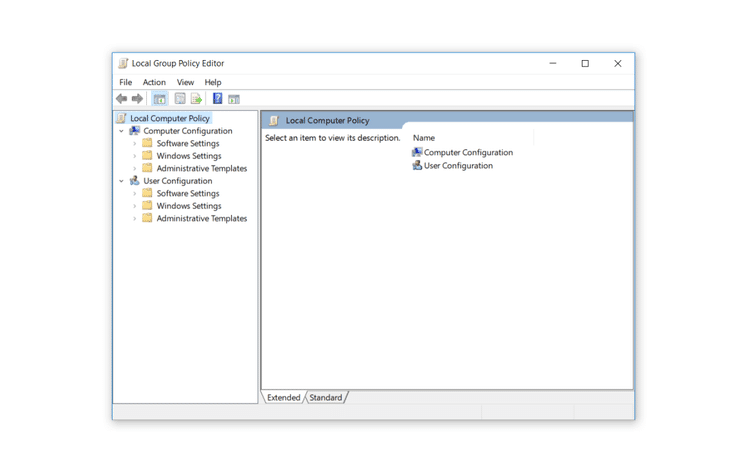This screenshot has height=469, width=750.
Task: Open the Help menu
Action: (x=213, y=82)
